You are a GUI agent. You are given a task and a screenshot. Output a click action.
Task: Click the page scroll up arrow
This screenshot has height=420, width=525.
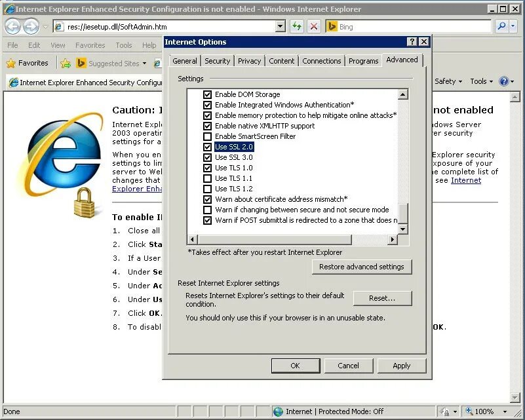click(x=515, y=97)
